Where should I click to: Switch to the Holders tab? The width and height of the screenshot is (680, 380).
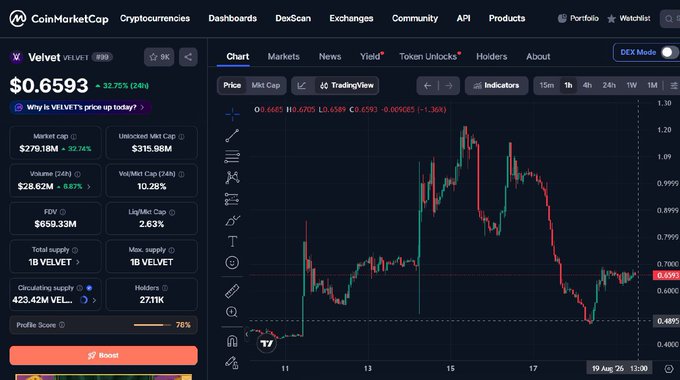[x=491, y=57]
